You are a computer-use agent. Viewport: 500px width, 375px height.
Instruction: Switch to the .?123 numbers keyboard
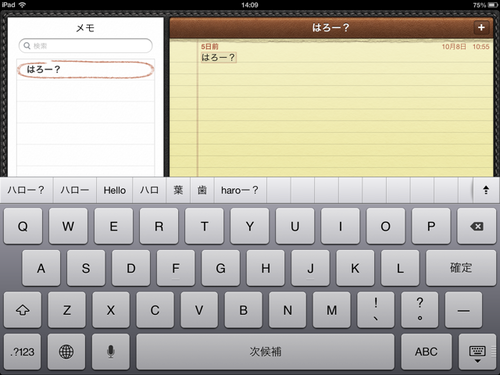22,352
